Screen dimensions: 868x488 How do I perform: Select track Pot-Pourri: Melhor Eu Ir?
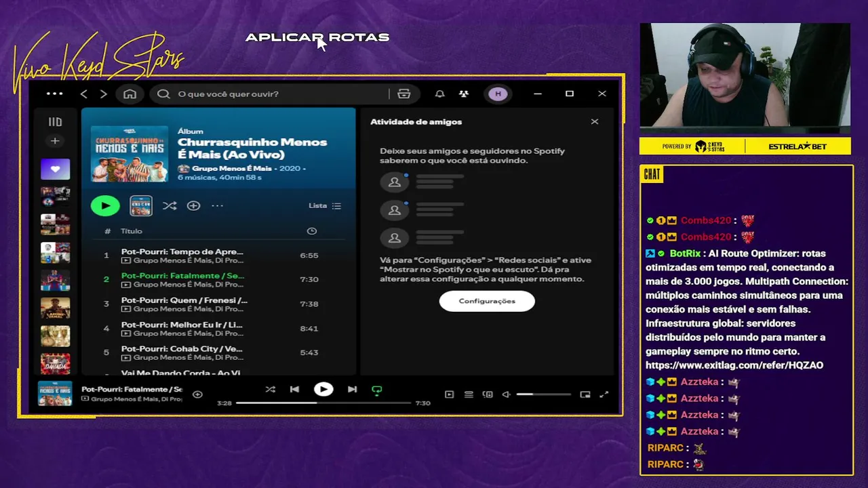218,328
